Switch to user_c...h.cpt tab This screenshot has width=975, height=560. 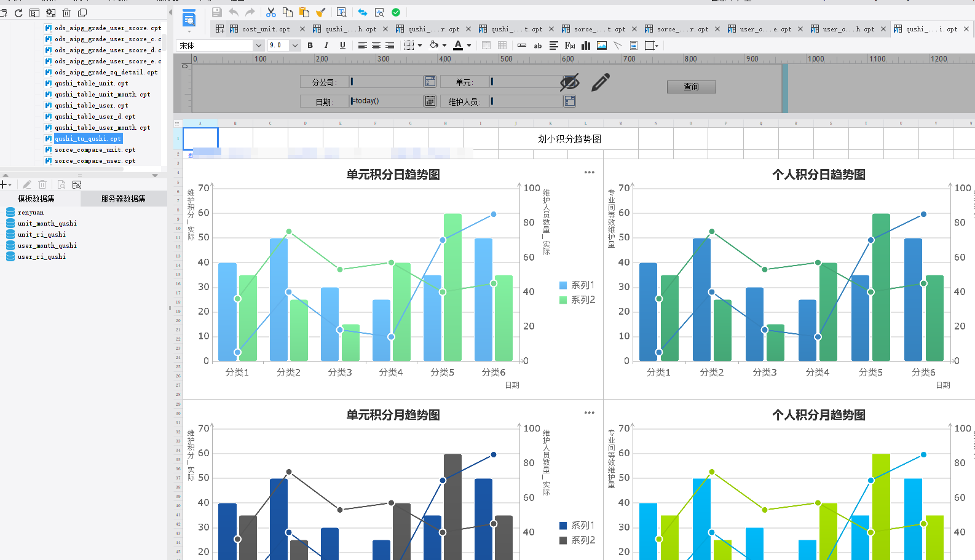pos(848,29)
